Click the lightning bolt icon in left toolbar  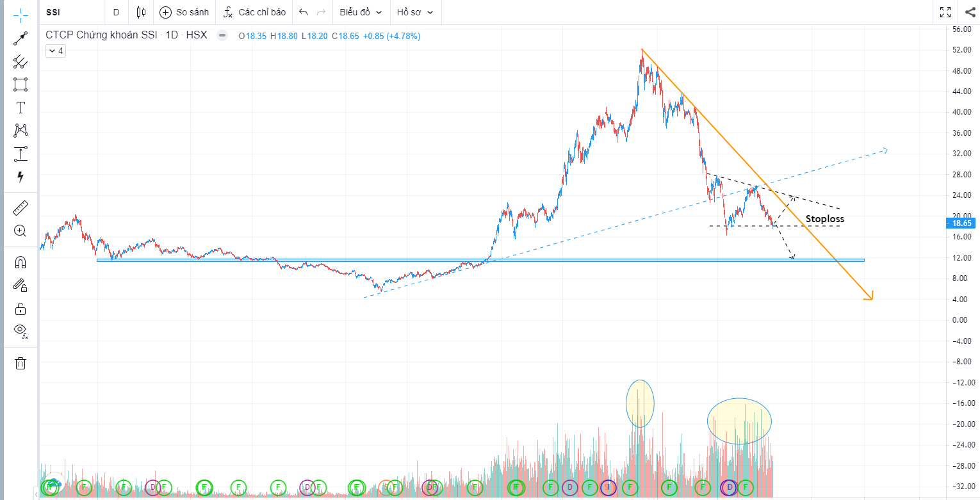coord(20,177)
